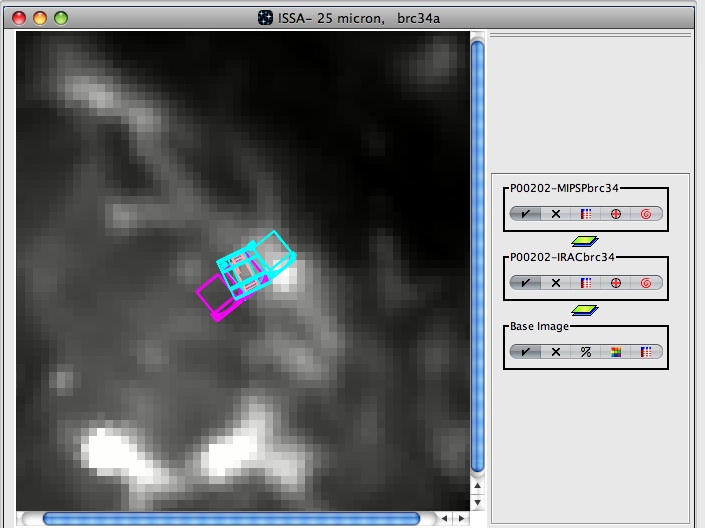705x528 pixels.
Task: Click the percent icon in Base Image
Action: point(586,352)
